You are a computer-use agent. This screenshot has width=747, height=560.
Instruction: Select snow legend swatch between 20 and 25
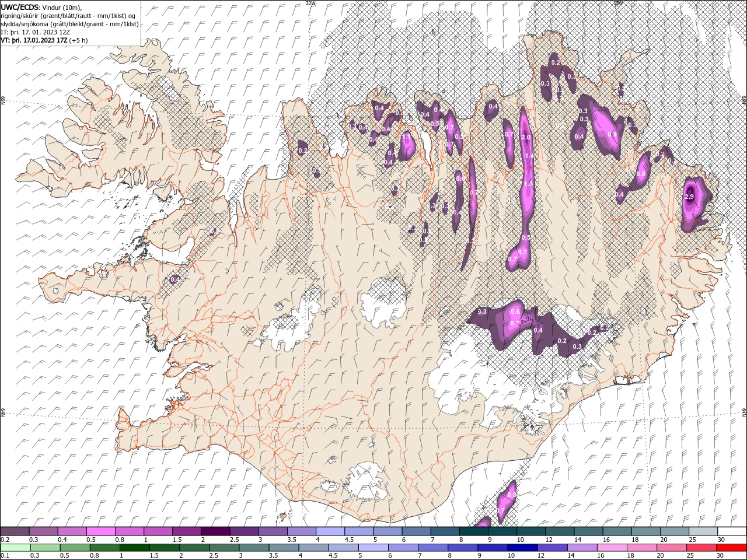click(x=674, y=531)
